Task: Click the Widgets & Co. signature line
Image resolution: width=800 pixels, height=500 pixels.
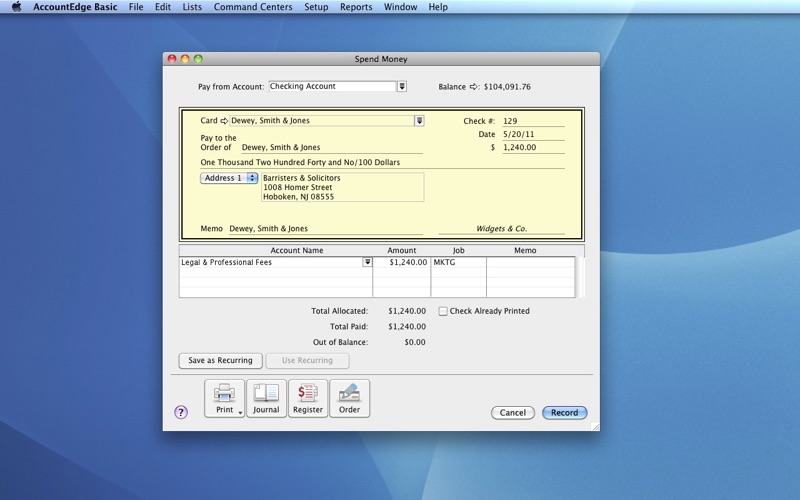Action: click(502, 229)
